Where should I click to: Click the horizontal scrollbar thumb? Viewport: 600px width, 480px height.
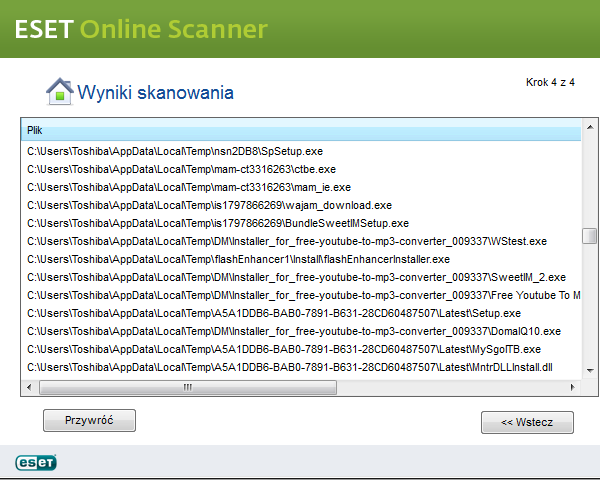click(x=188, y=387)
